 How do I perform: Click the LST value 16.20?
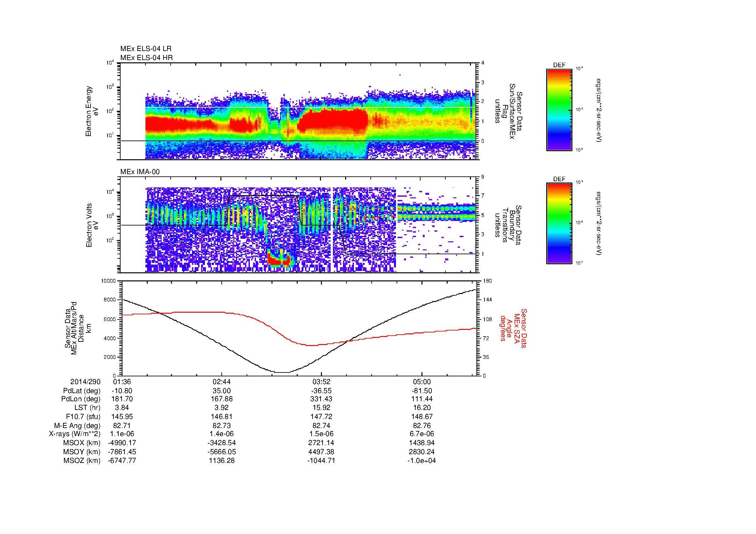coord(422,408)
